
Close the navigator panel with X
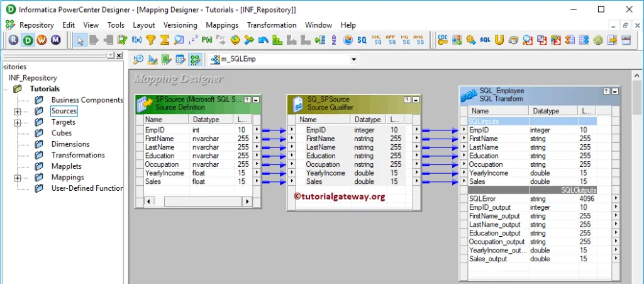point(119,55)
